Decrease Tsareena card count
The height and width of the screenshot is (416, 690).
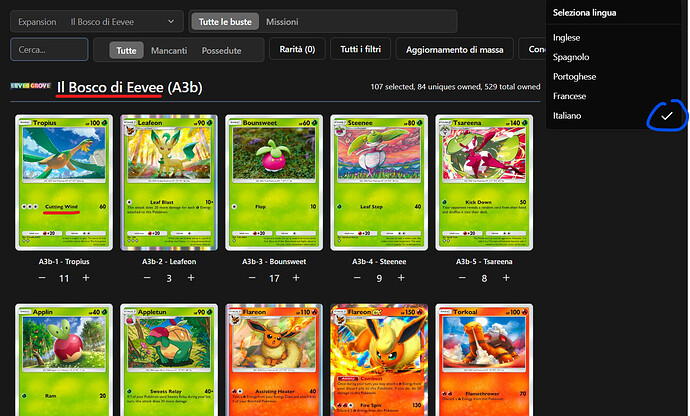click(x=462, y=278)
